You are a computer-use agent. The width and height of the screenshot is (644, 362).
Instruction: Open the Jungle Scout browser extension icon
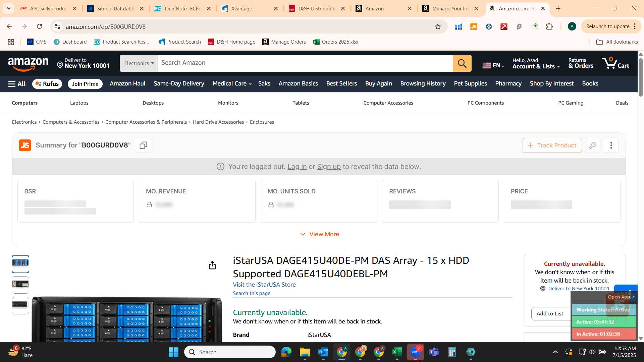click(474, 26)
